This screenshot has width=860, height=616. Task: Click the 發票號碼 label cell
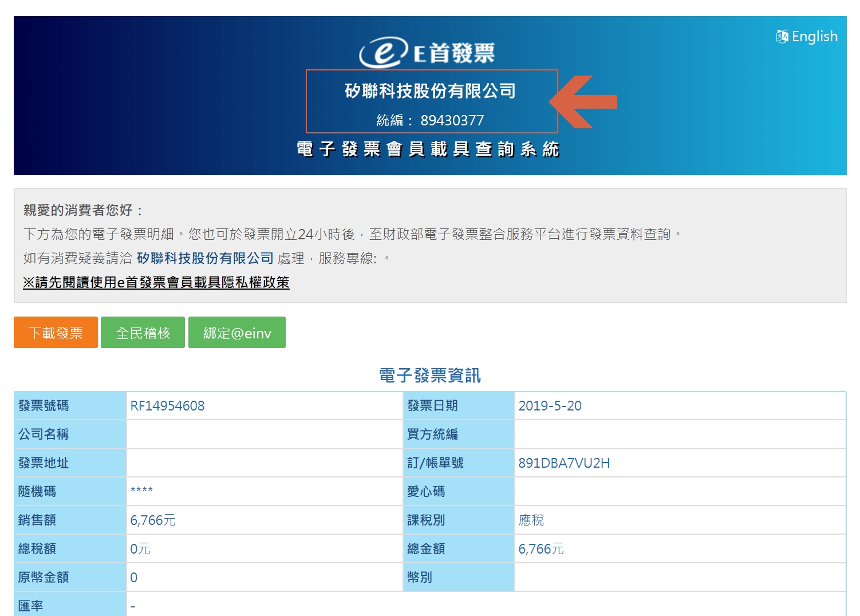70,406
